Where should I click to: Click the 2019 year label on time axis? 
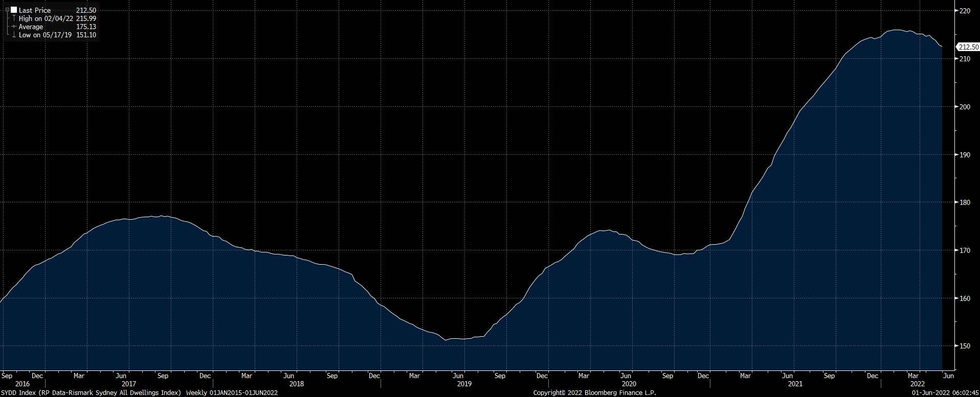coord(464,384)
